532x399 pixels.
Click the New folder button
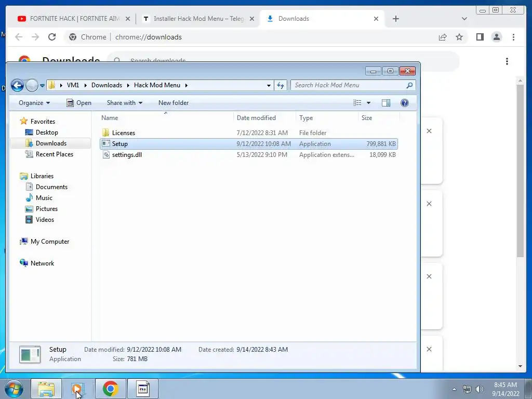[174, 103]
